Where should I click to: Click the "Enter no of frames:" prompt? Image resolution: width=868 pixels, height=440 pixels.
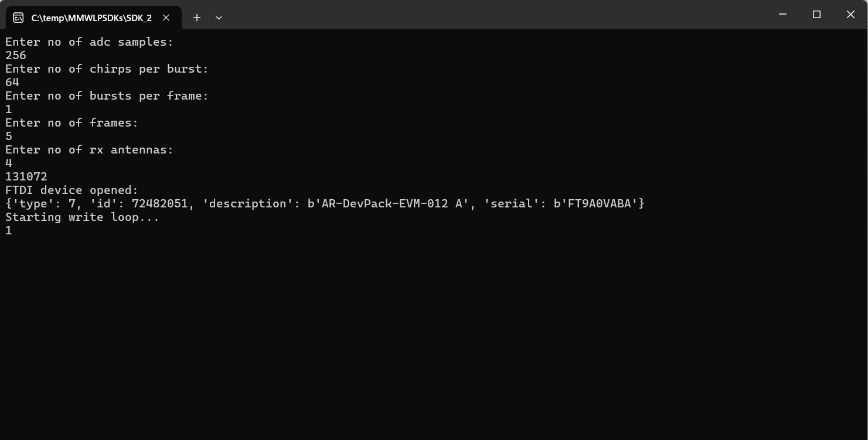72,122
